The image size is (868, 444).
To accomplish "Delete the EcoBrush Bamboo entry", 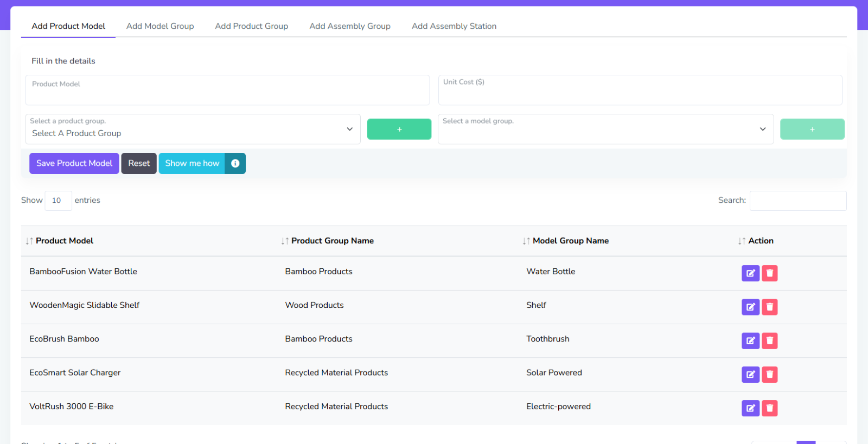I will 769,340.
